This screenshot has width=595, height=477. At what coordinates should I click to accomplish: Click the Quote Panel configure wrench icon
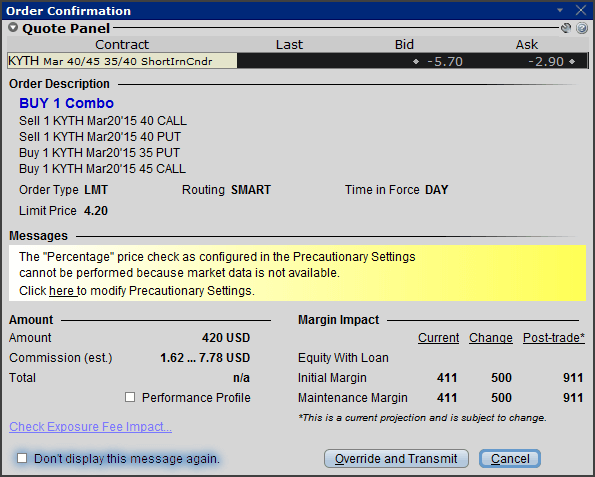[566, 28]
